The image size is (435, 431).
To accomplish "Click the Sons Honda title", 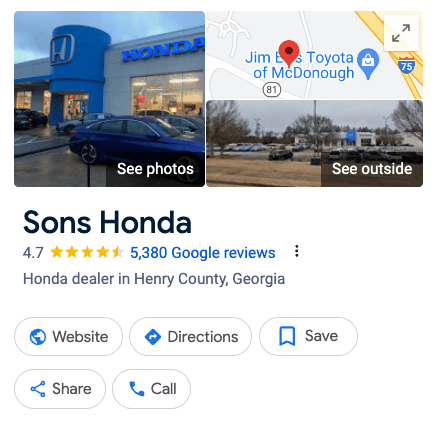I will 107,222.
